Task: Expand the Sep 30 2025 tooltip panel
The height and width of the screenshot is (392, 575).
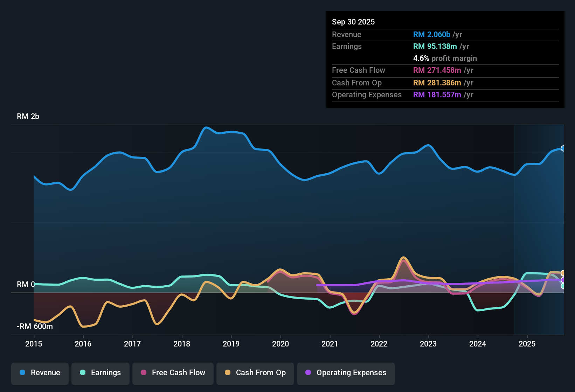Action: 445,59
